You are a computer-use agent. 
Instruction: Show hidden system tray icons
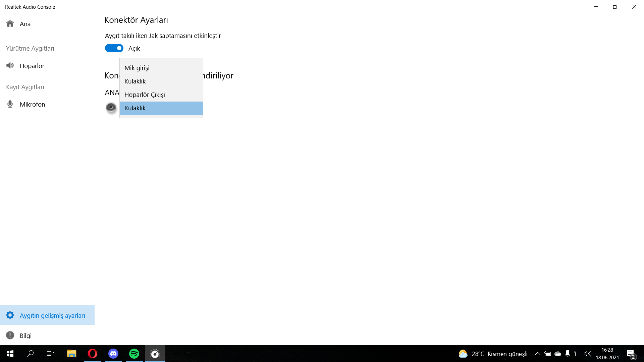pos(537,354)
